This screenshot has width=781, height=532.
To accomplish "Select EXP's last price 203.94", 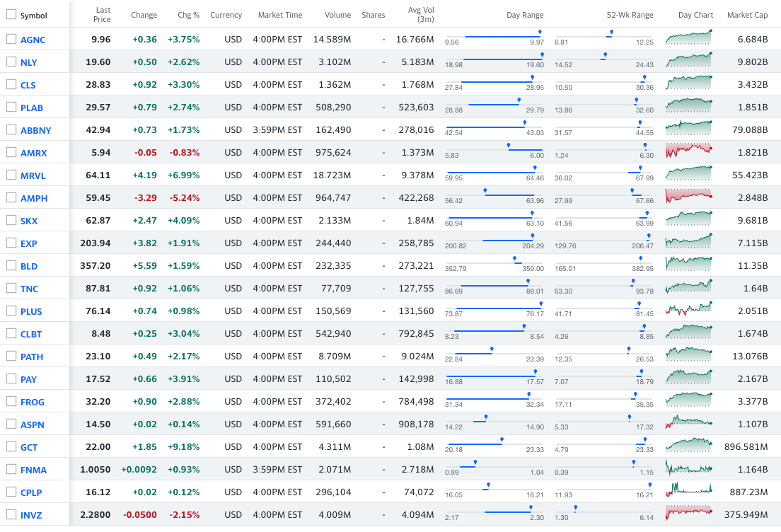I will coord(95,243).
